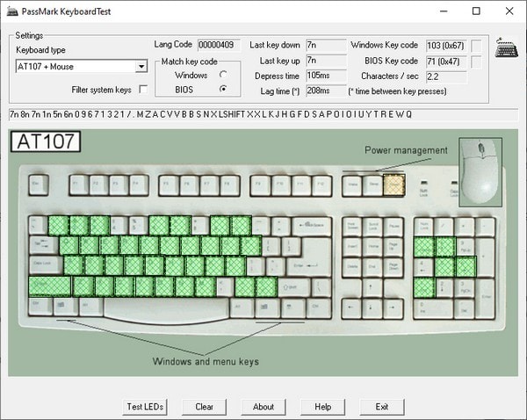Click the Home key in the navigation block
Screen dimensions: 527x420
coord(373,247)
